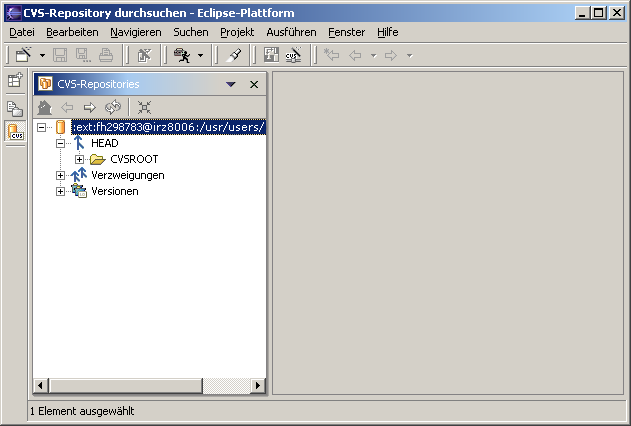Click the Versionen icon
Image resolution: width=631 pixels, height=426 pixels.
[x=79, y=191]
